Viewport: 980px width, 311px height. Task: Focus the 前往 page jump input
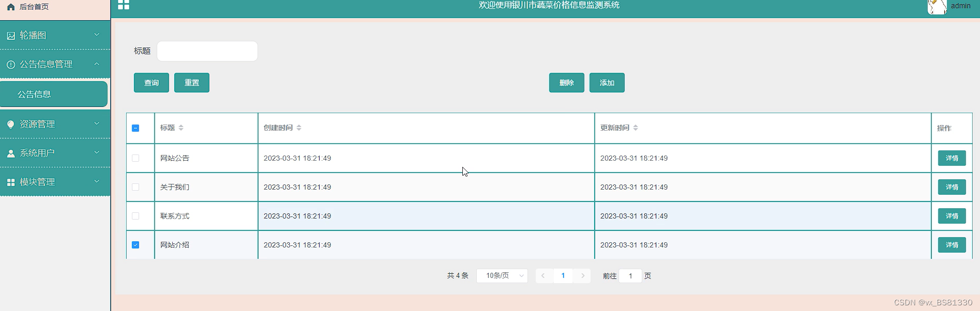(x=630, y=276)
